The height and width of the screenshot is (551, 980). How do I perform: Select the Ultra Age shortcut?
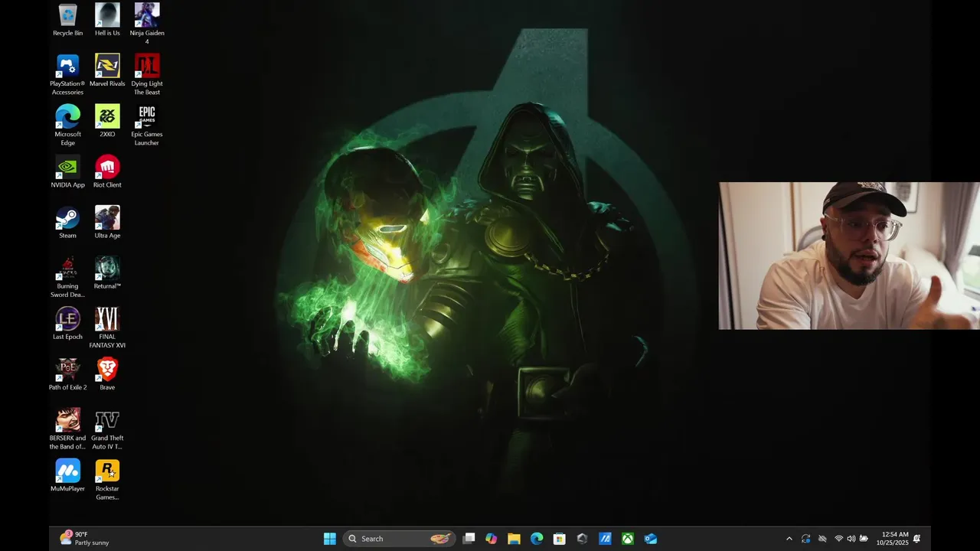click(x=107, y=222)
